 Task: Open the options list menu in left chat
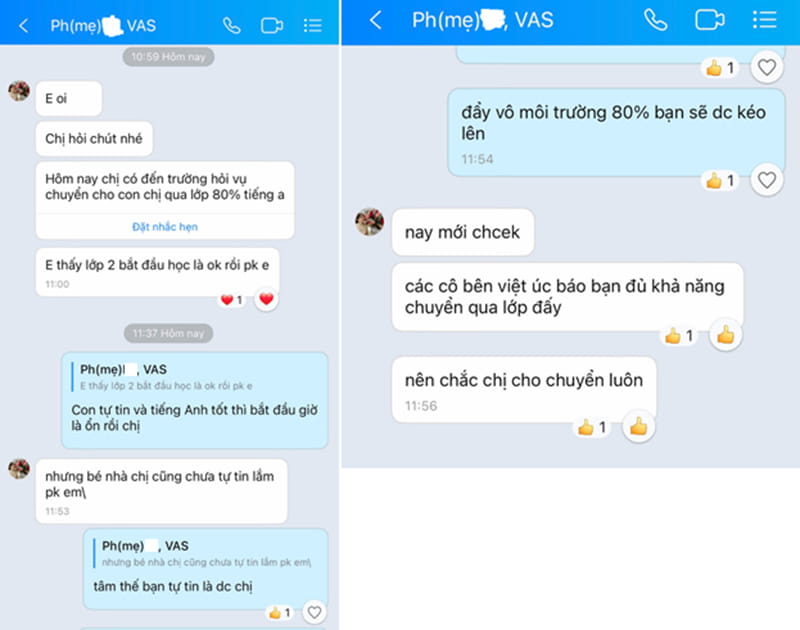click(312, 26)
